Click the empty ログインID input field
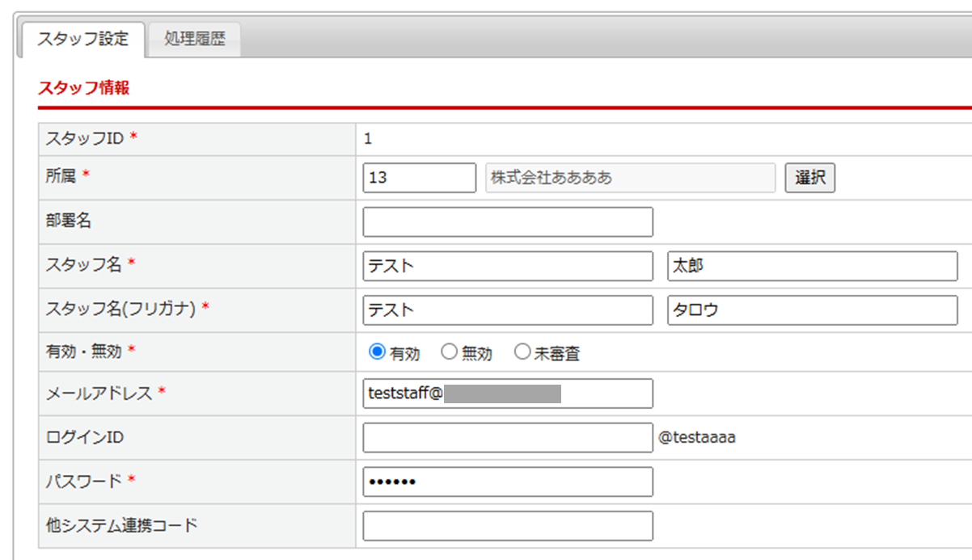The height and width of the screenshot is (560, 972). click(x=508, y=438)
